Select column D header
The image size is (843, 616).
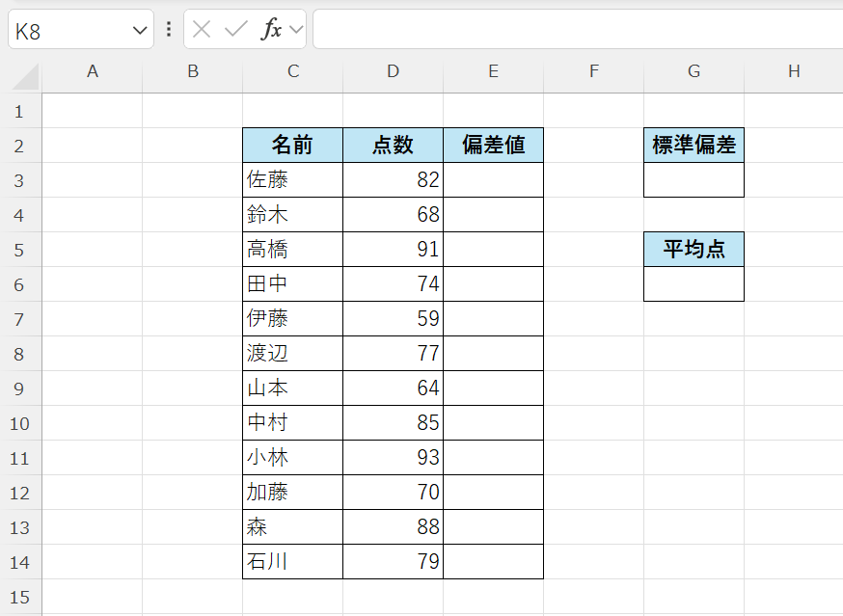pos(393,70)
